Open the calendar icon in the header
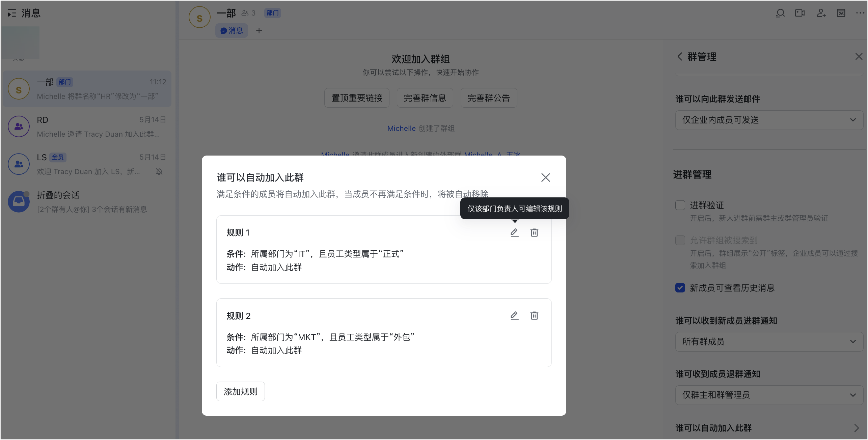 [841, 13]
